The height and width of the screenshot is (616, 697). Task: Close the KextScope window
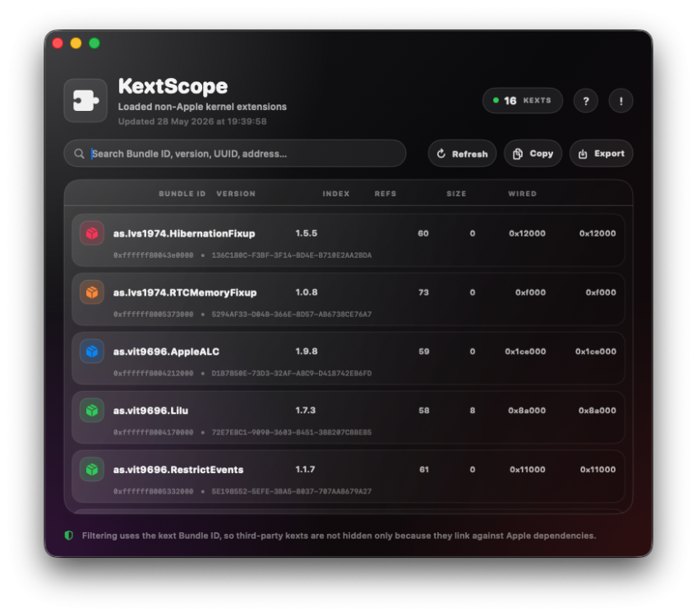coord(58,43)
